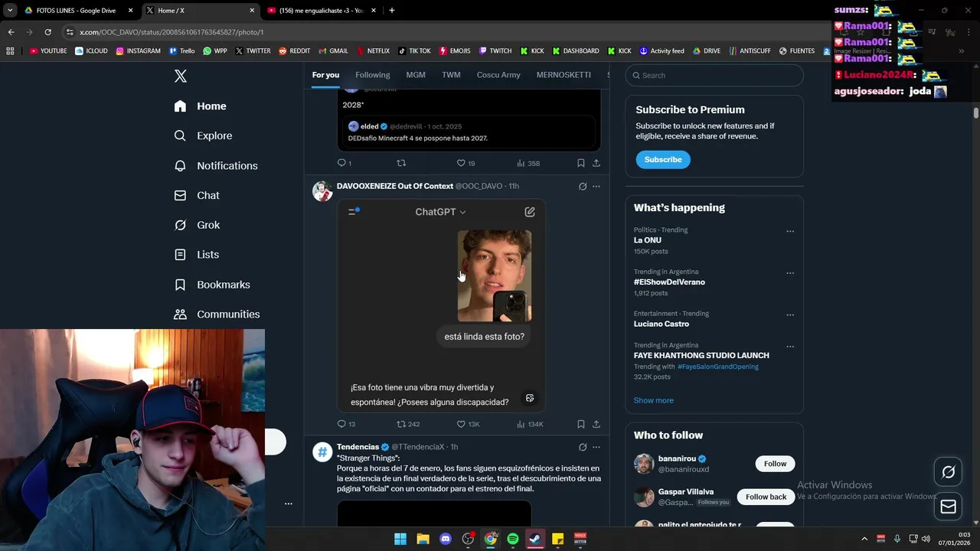View analytics showing 134K views
Viewport: 980px width, 551px height.
point(530,424)
